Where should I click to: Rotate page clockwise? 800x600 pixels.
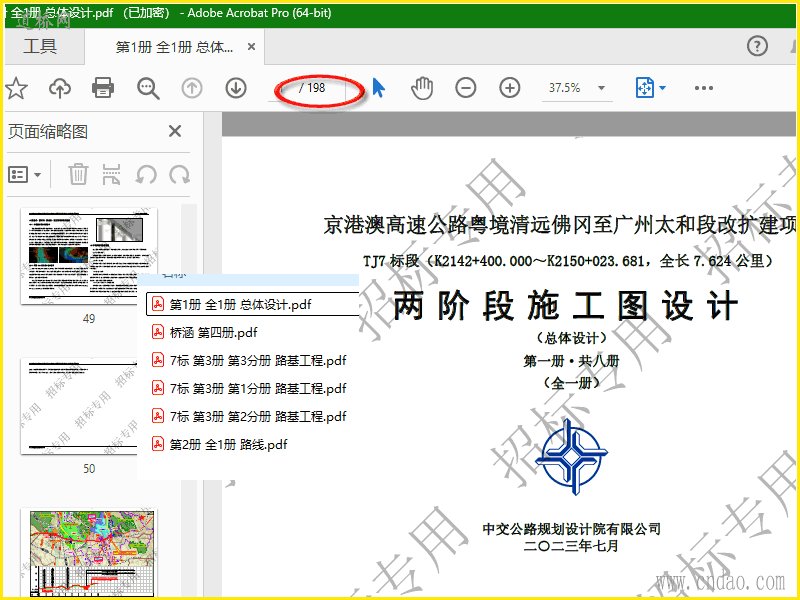click(x=180, y=175)
